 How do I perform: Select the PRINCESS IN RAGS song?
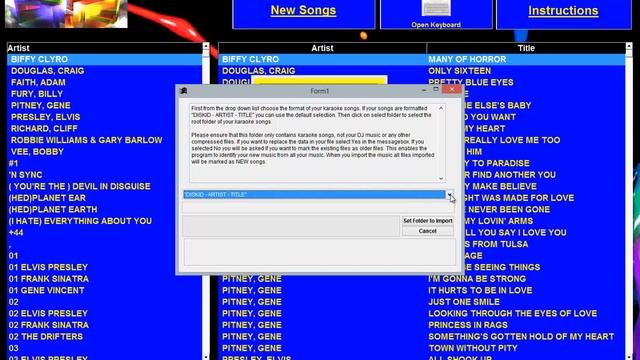click(x=468, y=325)
